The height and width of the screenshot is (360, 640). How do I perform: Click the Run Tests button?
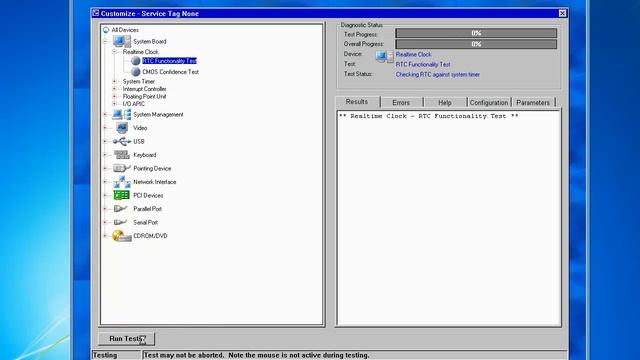127,338
